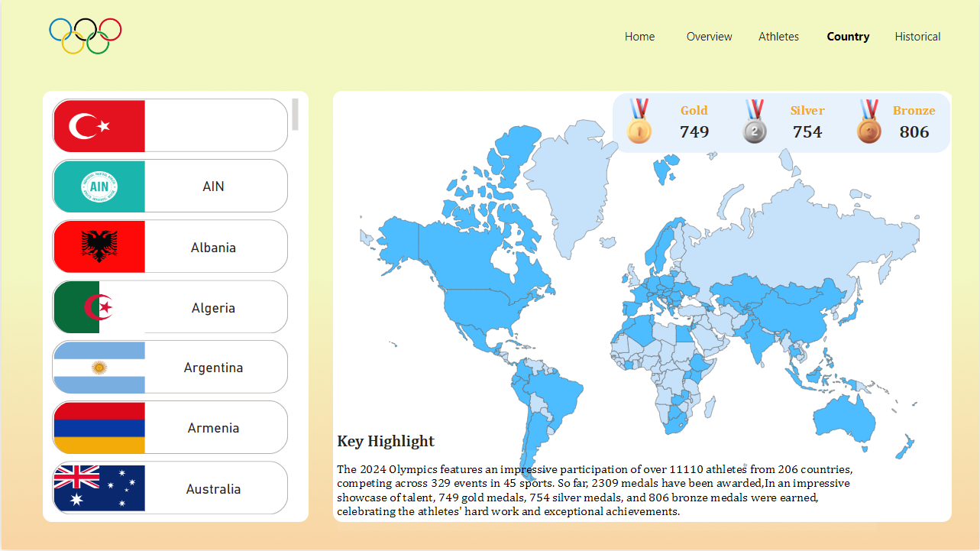The height and width of the screenshot is (551, 980).
Task: Click the Olympic rings logo
Action: (x=86, y=36)
